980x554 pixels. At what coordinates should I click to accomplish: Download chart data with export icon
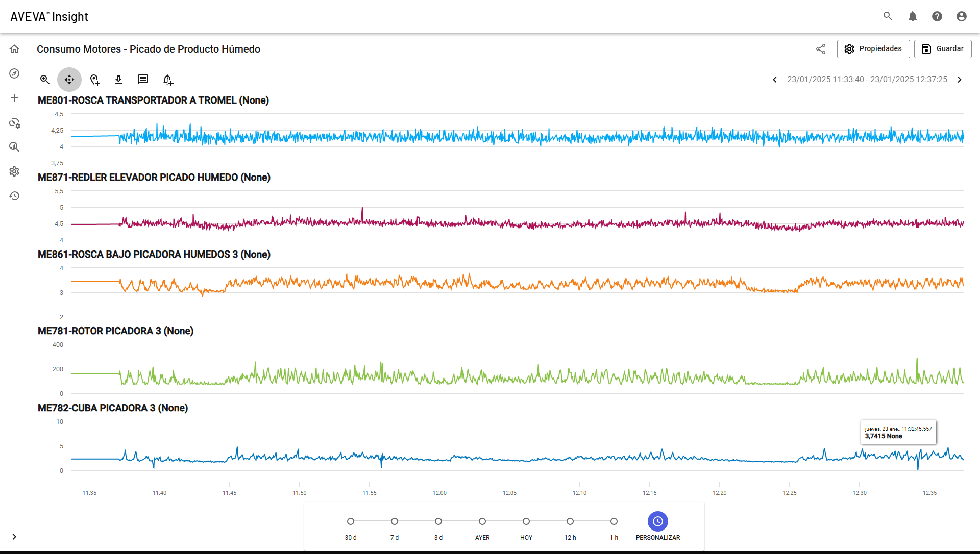click(x=118, y=80)
